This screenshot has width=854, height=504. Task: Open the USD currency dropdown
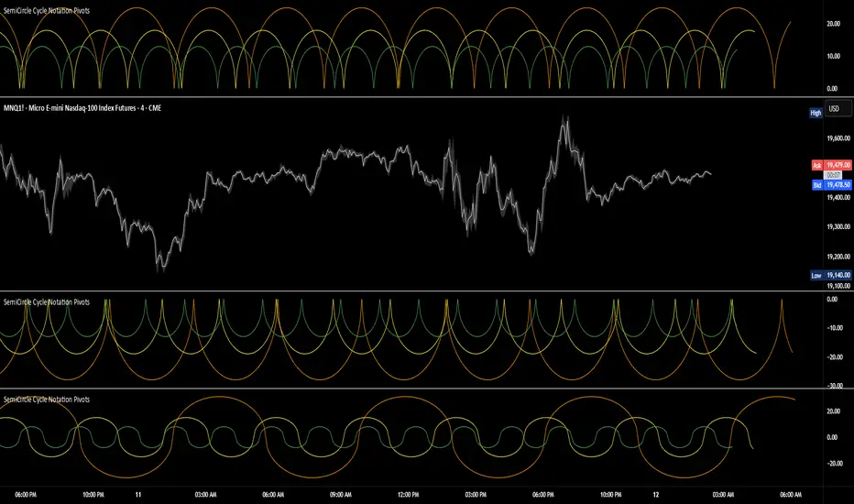(x=834, y=109)
